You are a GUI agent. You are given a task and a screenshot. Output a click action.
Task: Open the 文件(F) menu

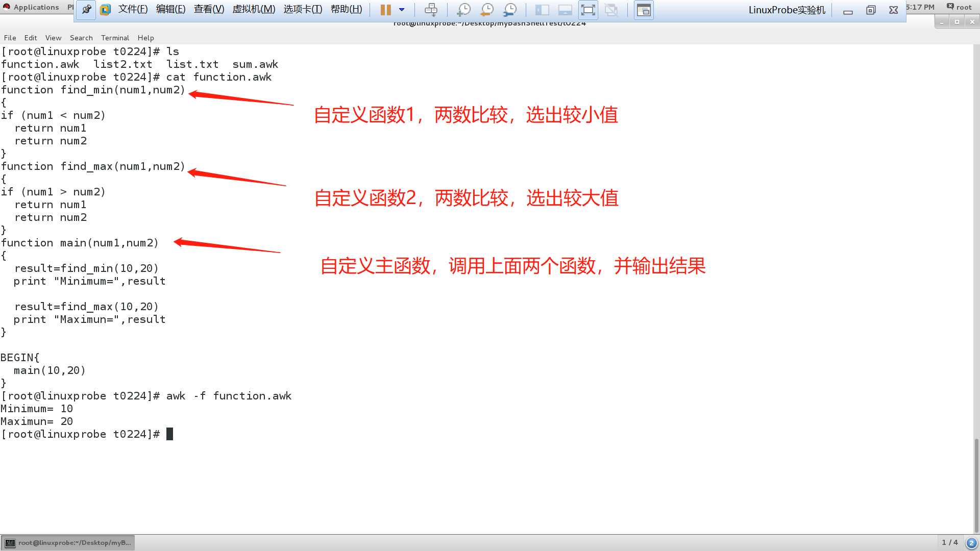click(x=133, y=9)
